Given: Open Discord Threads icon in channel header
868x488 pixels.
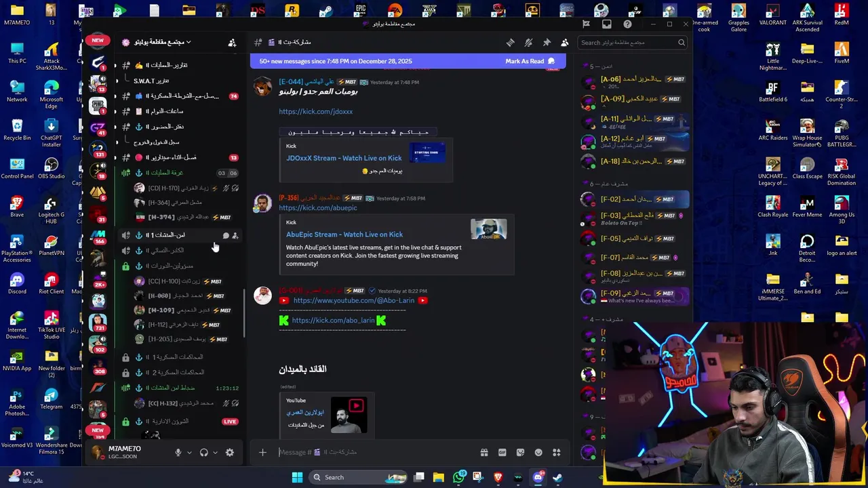Looking at the screenshot, I should pos(510,42).
